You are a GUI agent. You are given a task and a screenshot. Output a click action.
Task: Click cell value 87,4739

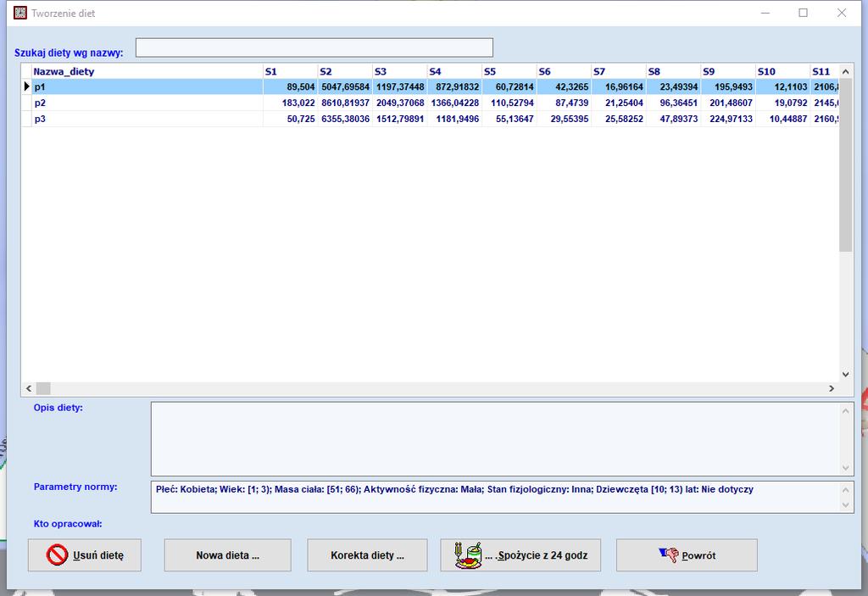click(x=572, y=103)
